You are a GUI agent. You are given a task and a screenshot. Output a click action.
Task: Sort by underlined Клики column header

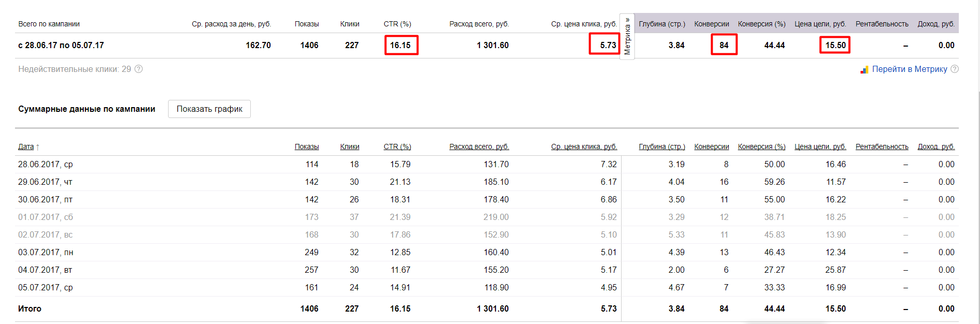[350, 146]
